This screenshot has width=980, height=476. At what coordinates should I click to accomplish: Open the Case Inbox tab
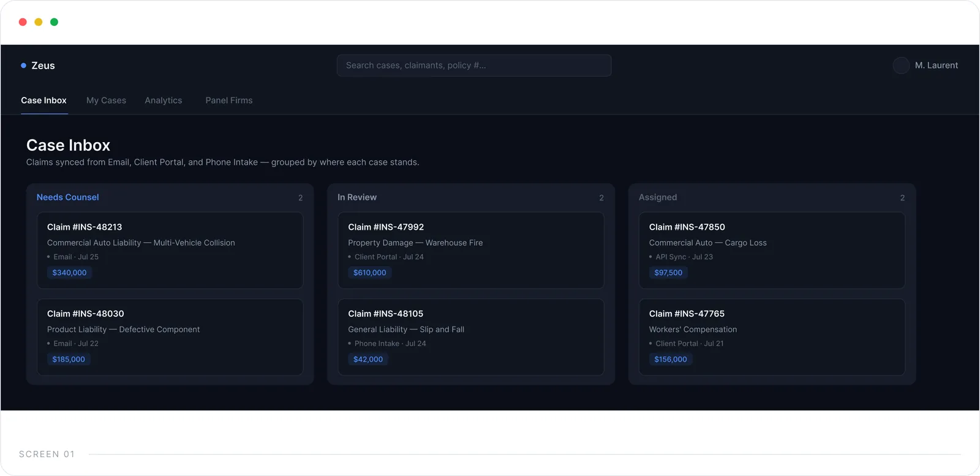[x=43, y=100]
